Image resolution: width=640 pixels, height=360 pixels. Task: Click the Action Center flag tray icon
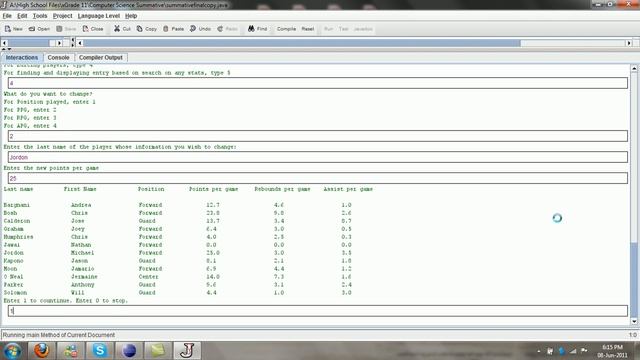584,351
